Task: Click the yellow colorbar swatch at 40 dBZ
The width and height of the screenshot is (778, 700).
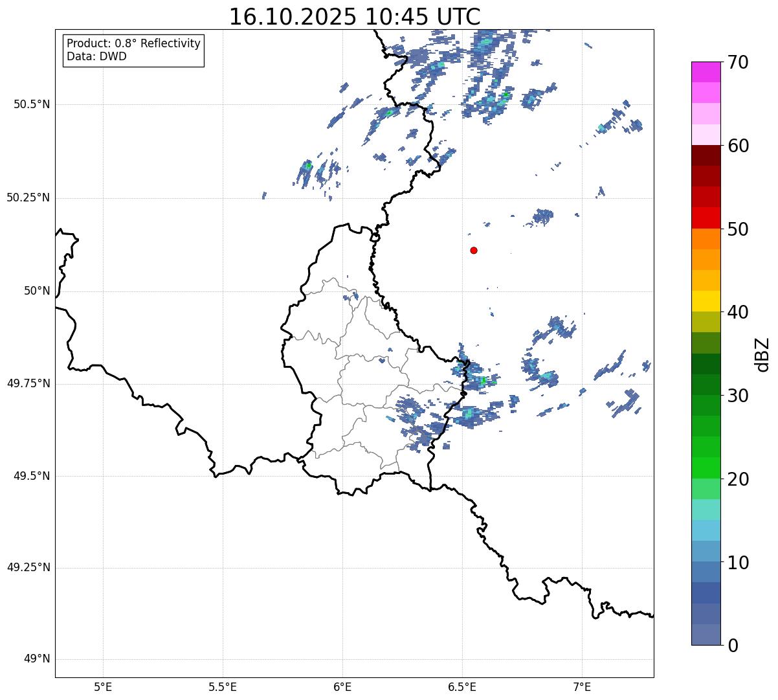Action: pos(706,301)
